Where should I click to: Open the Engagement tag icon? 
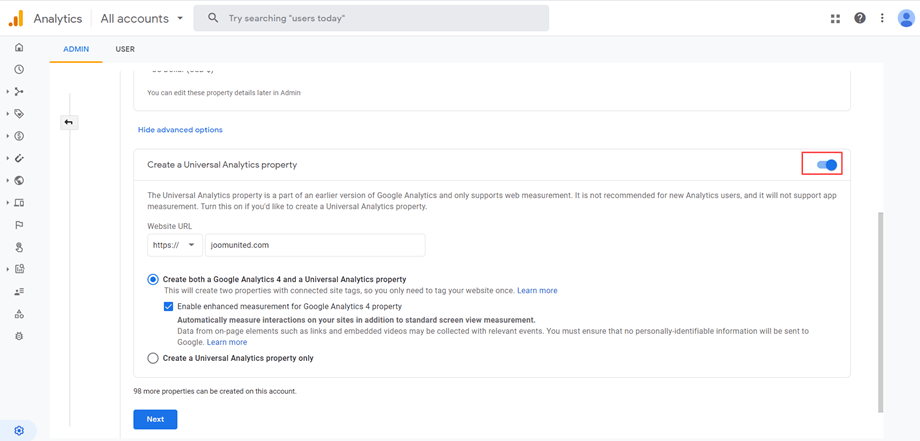tap(19, 114)
